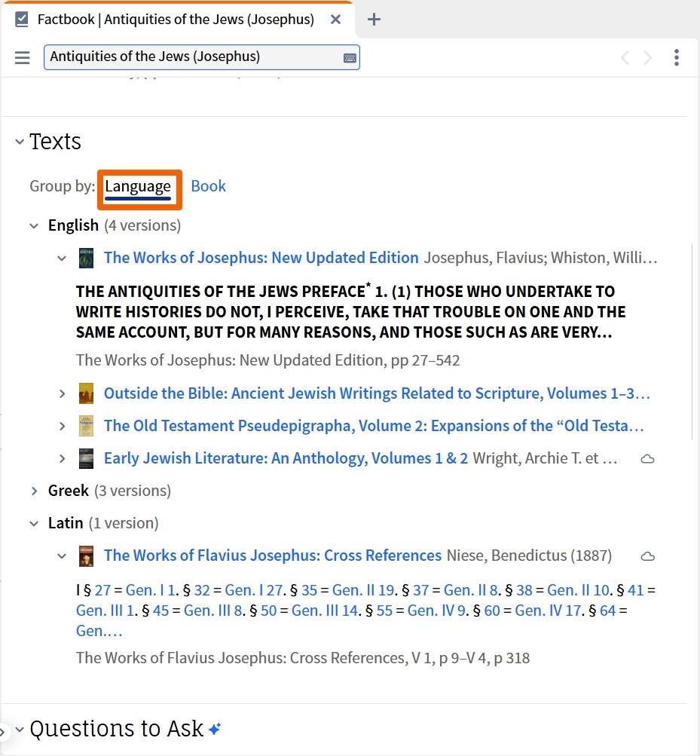Expand the Greek versions group

click(x=34, y=491)
